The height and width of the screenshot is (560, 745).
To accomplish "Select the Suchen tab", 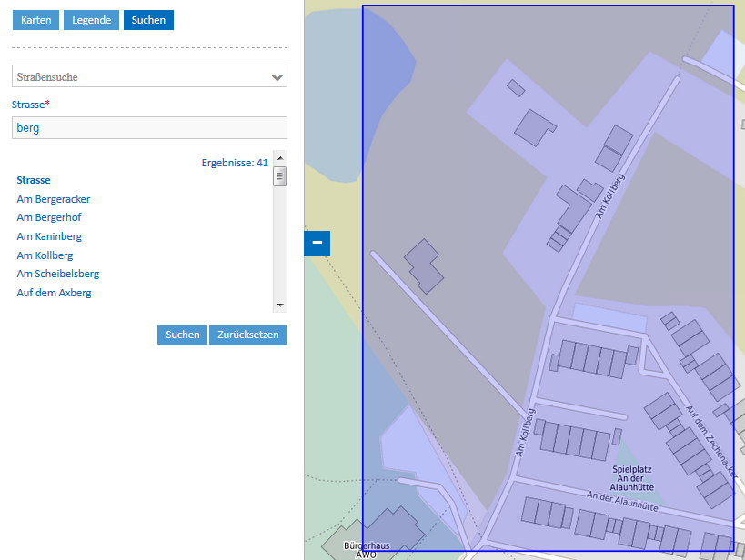I will click(x=148, y=20).
